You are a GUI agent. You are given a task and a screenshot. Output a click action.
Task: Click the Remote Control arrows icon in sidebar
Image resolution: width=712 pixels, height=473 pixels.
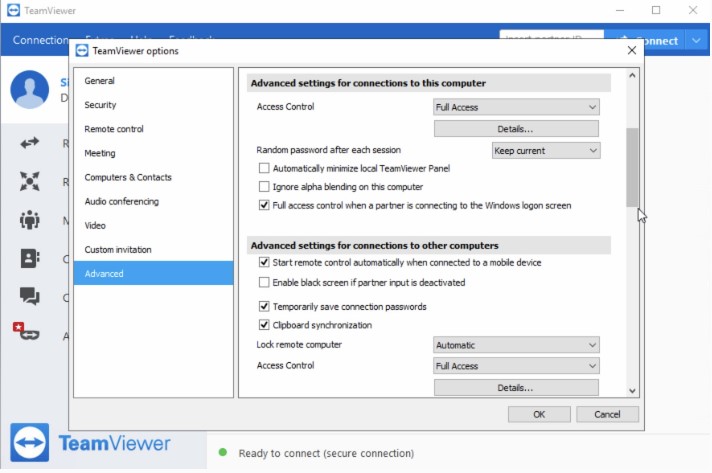30,143
